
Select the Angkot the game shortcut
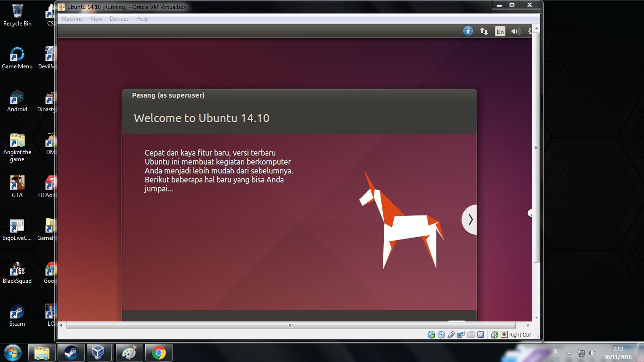[17, 147]
